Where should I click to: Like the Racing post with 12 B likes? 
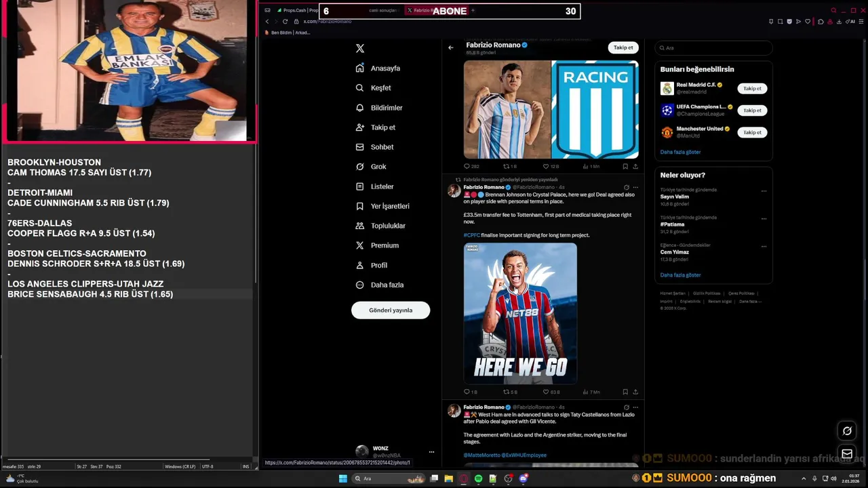(x=551, y=166)
